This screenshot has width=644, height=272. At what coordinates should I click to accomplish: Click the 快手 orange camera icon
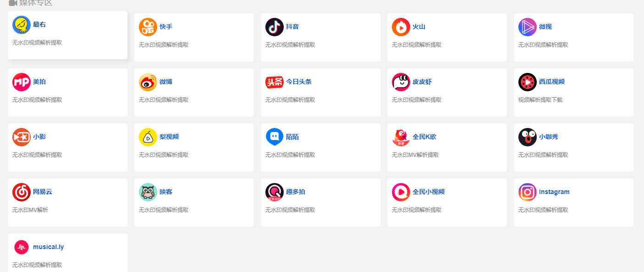148,27
